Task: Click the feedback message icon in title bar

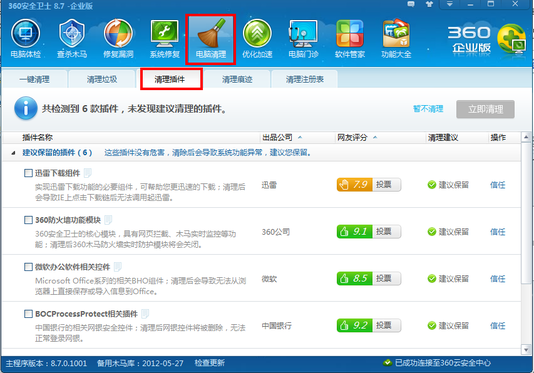Action: coord(411,4)
